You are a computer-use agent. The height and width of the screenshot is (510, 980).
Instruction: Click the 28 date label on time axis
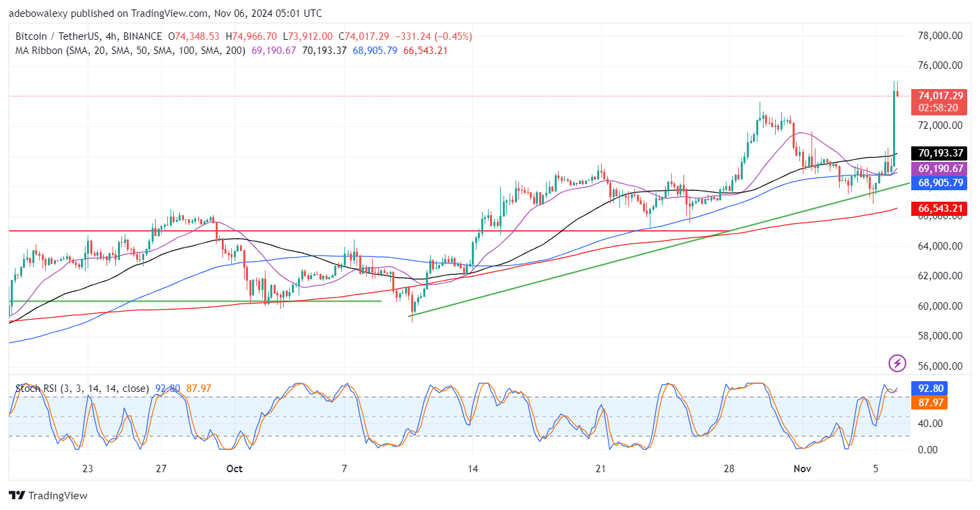pos(728,469)
